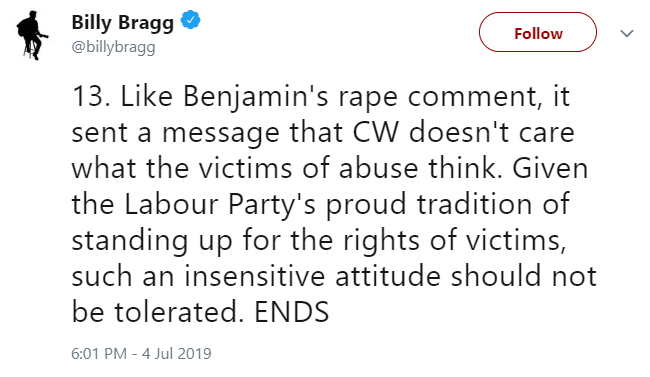Click the word message in second line

tap(221, 134)
